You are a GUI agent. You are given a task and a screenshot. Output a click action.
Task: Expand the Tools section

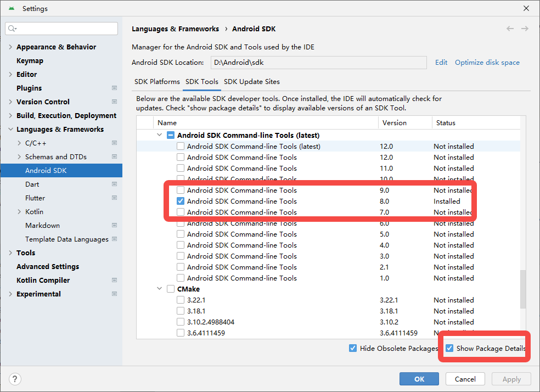(x=10, y=253)
